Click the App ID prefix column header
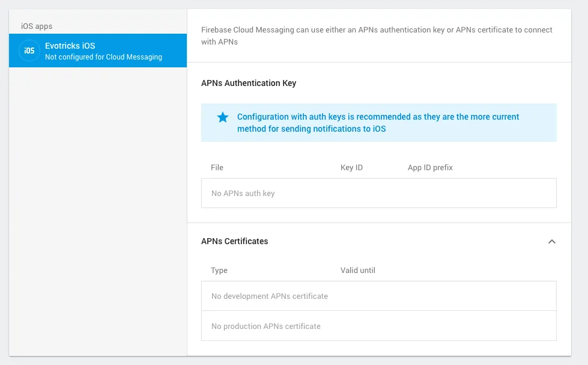Viewport: 588px width, 365px height. click(x=430, y=168)
